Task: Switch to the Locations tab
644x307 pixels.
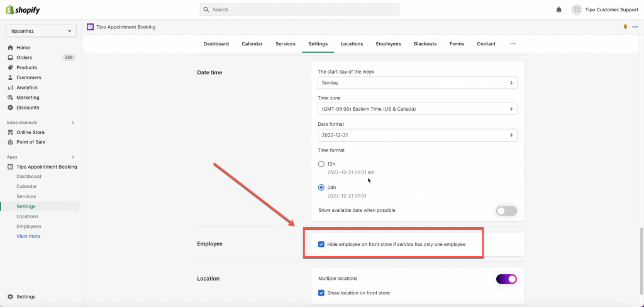Action: pos(352,43)
